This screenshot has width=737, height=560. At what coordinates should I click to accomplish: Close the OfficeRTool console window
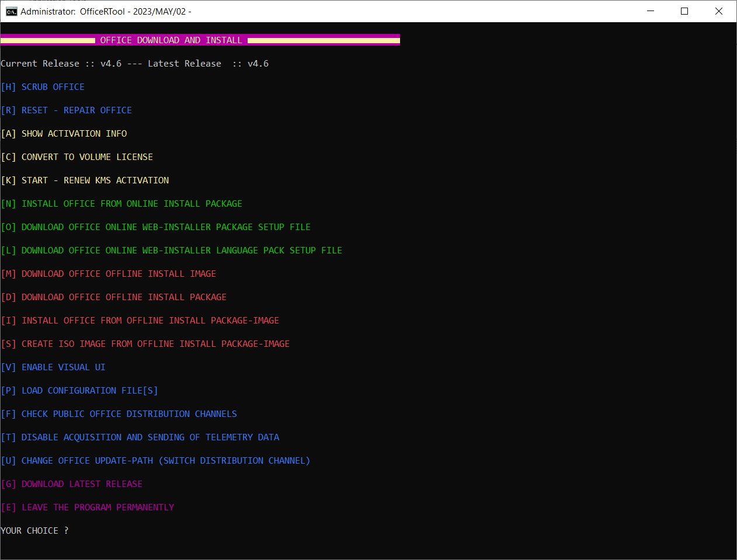pyautogui.click(x=719, y=11)
